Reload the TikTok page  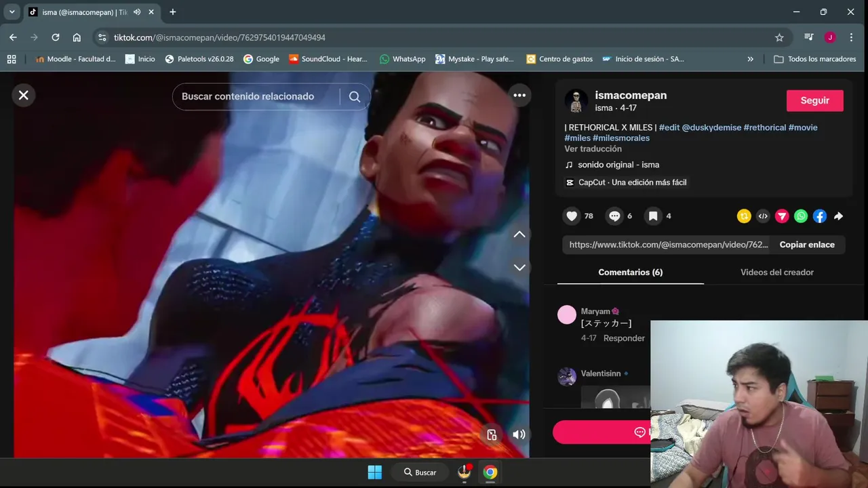[x=56, y=37]
